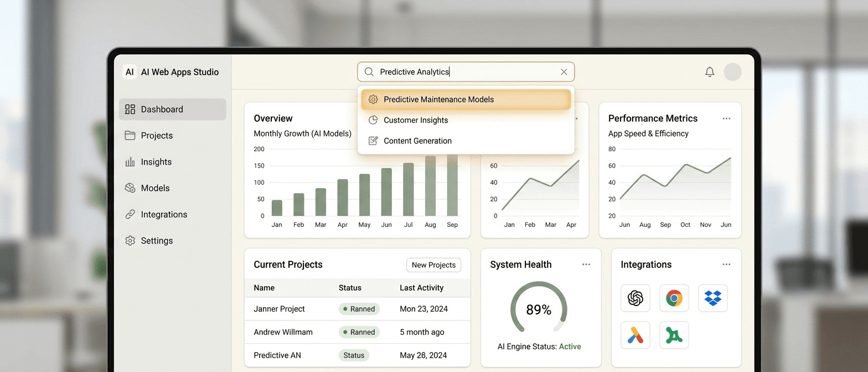Click edit icon beside Content Generation
868x372 pixels.
point(373,141)
